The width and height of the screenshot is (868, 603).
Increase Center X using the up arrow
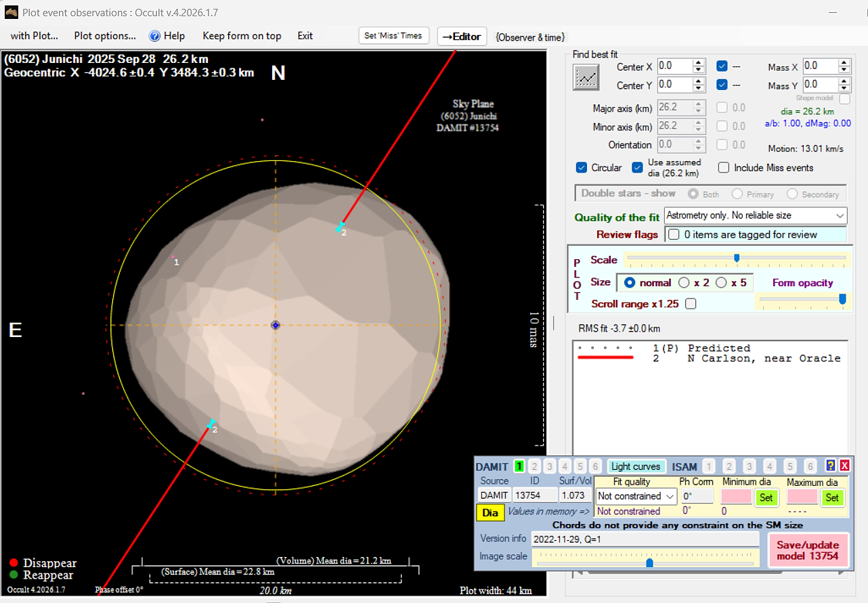[x=699, y=63]
